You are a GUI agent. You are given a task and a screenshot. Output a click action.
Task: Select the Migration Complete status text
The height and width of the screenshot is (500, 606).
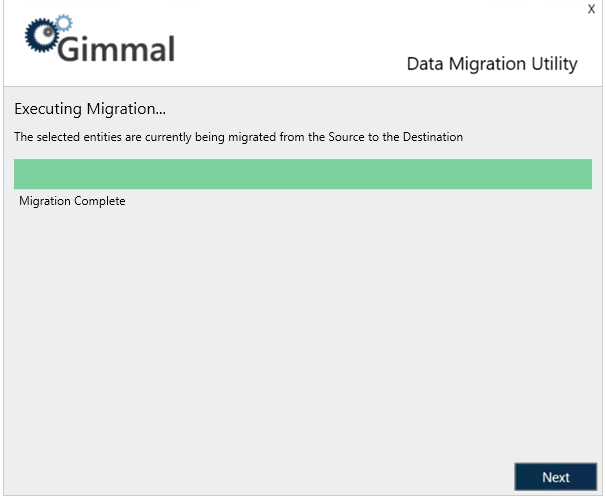(x=72, y=201)
